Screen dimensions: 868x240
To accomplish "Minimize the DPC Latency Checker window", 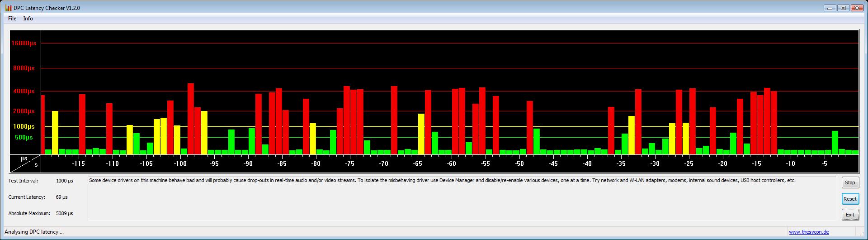I will (x=829, y=8).
